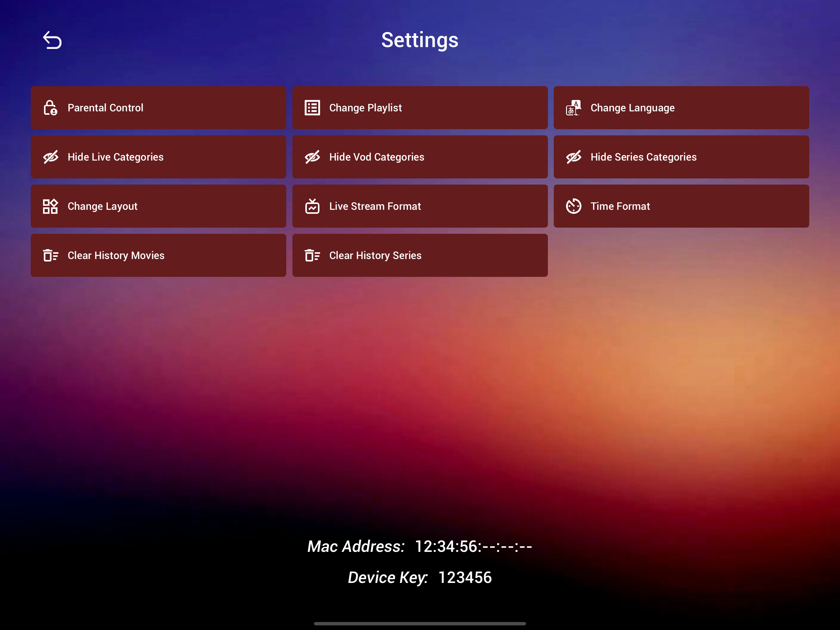
Task: Tap the home indicator bar at the bottom
Action: click(420, 624)
